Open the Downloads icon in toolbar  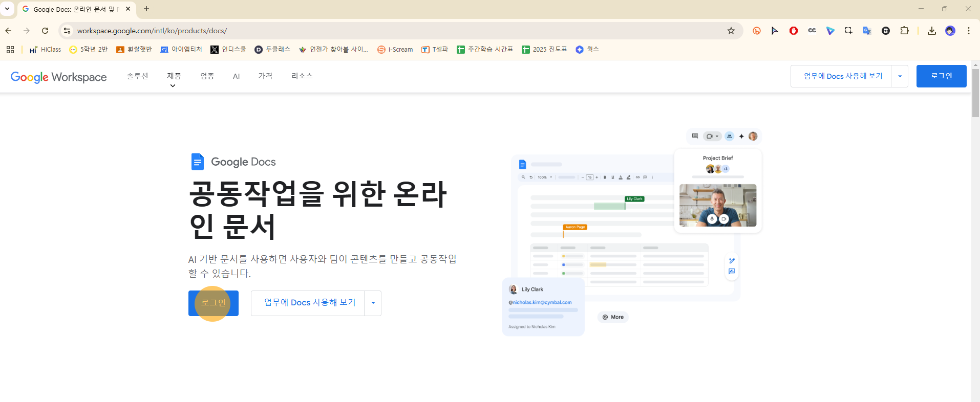932,31
